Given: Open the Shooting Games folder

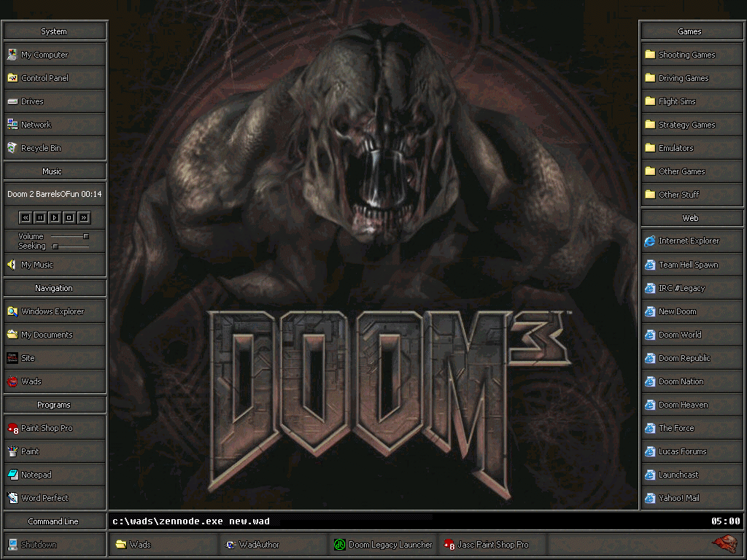Looking at the screenshot, I should [x=692, y=55].
